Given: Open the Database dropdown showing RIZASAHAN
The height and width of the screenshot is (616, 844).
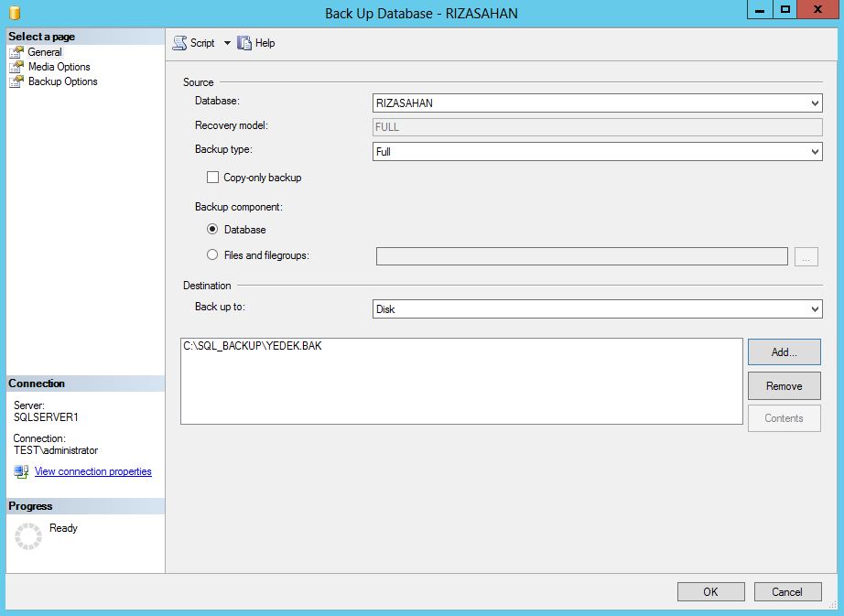Looking at the screenshot, I should pos(598,103).
